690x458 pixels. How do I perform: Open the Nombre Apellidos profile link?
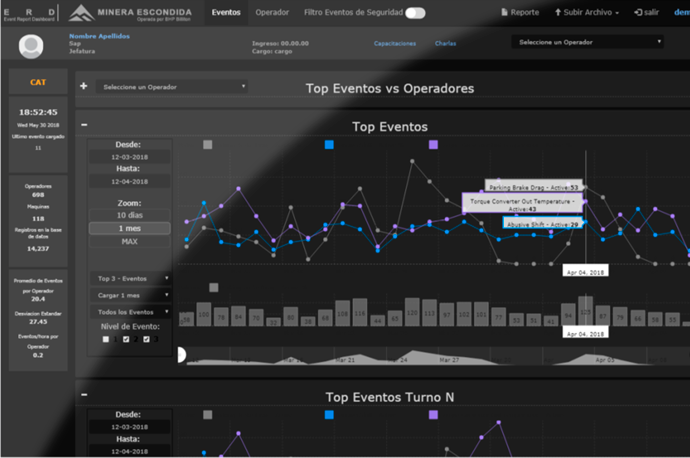pos(99,36)
